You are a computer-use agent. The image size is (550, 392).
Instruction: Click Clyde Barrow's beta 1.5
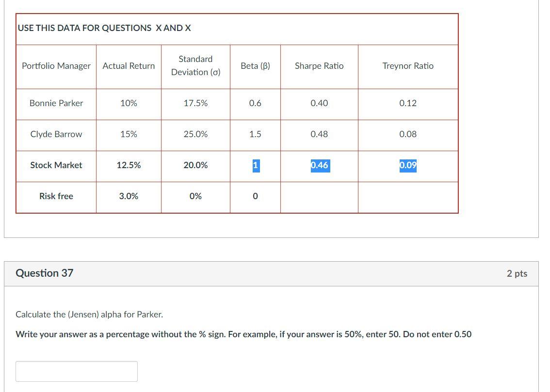255,134
